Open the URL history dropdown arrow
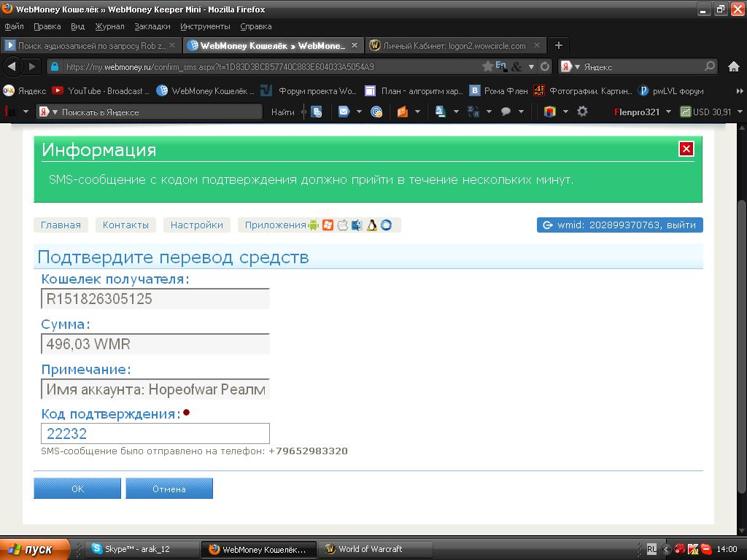 coord(531,67)
